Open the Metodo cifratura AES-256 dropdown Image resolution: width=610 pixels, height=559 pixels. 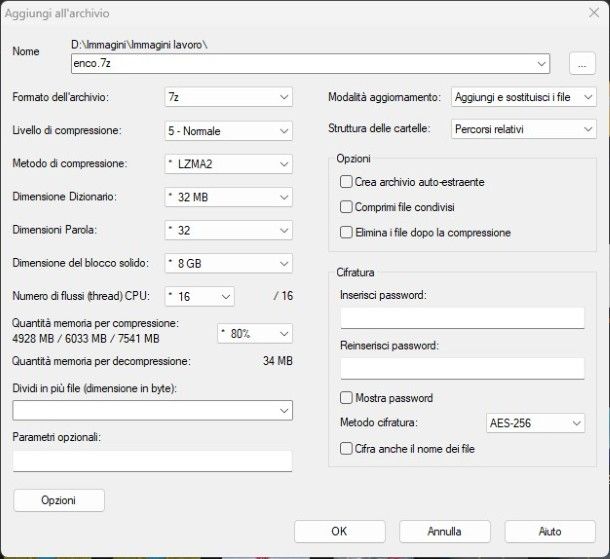pos(535,423)
